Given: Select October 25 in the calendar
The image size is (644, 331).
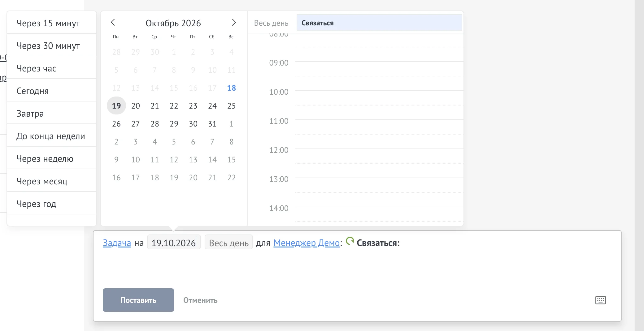Looking at the screenshot, I should pyautogui.click(x=231, y=106).
